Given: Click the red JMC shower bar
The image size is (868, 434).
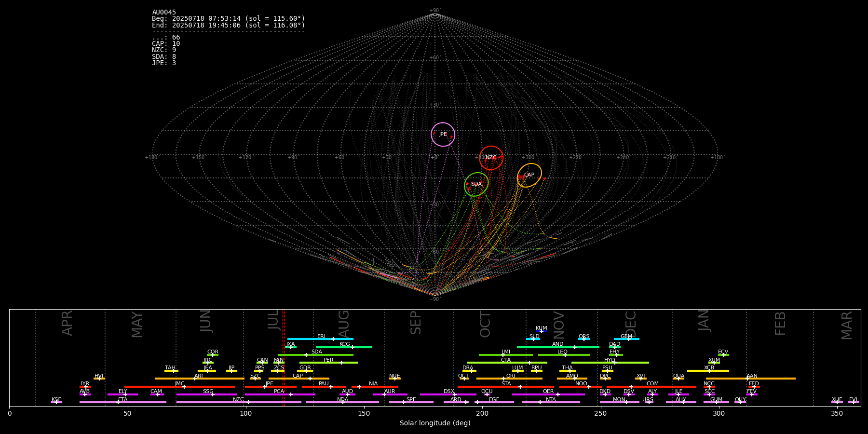Looking at the screenshot, I should click(180, 387).
